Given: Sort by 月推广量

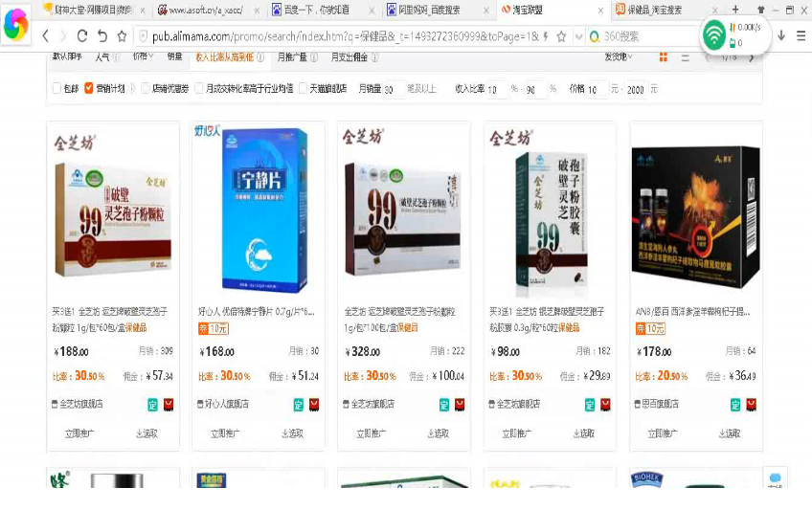Looking at the screenshot, I should [x=293, y=56].
